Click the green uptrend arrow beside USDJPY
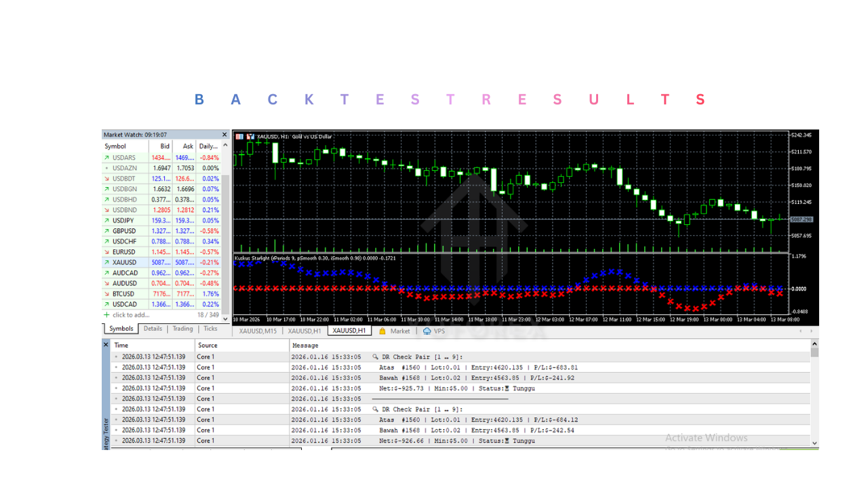The height and width of the screenshot is (488, 868). click(x=106, y=220)
